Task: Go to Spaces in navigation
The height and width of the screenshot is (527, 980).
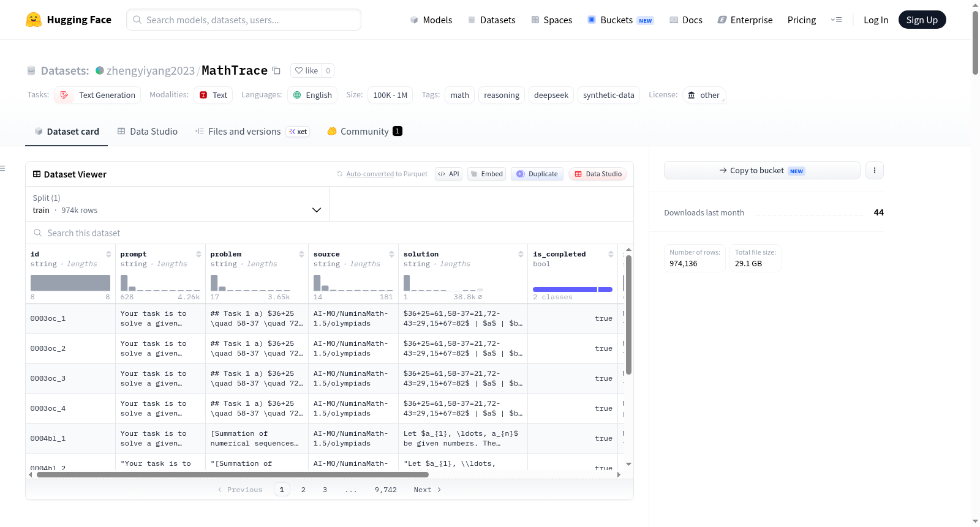Action: (552, 20)
